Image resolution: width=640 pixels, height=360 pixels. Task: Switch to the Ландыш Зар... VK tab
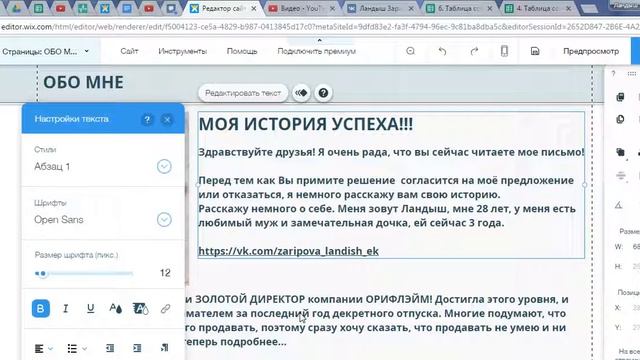pos(380,8)
